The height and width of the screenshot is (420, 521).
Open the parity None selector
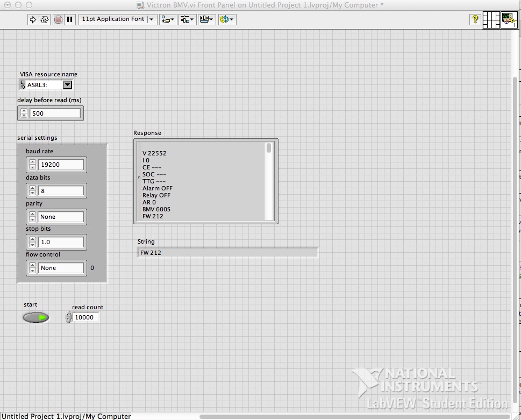(x=61, y=217)
